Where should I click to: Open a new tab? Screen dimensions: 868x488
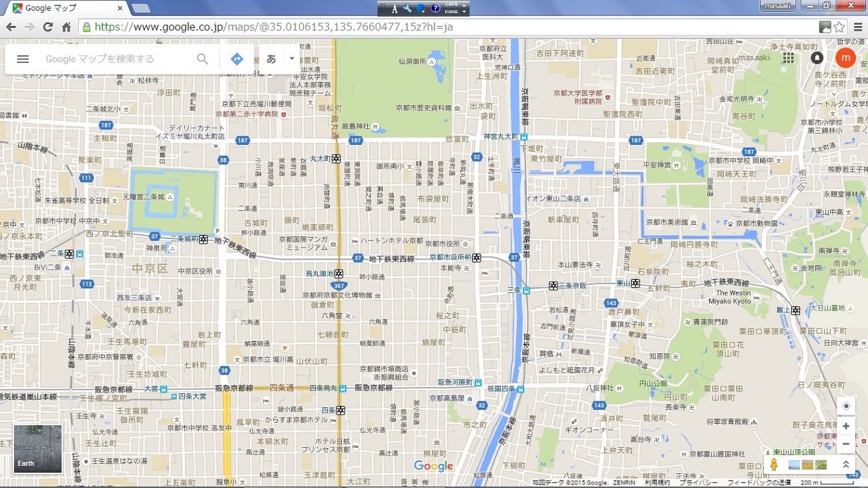pyautogui.click(x=140, y=8)
